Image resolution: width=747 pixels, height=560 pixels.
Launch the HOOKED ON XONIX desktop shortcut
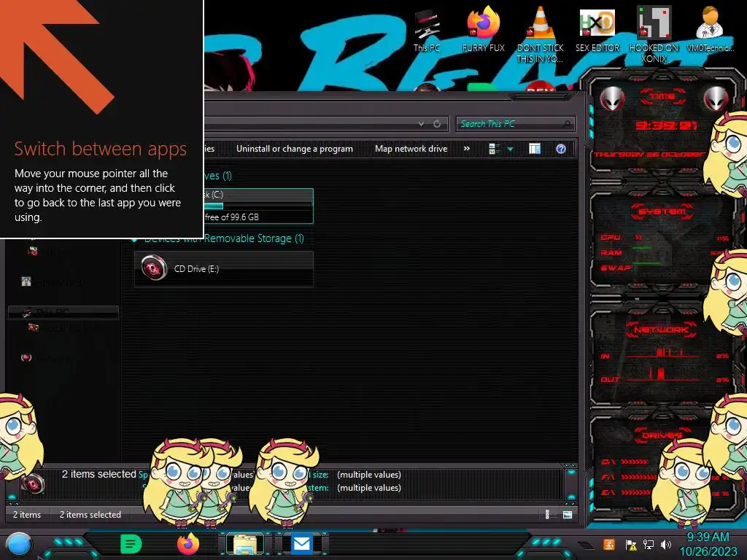point(654,34)
